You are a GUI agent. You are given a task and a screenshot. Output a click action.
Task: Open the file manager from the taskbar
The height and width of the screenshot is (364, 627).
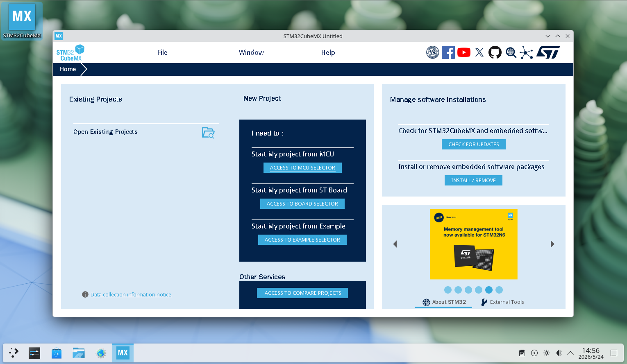point(79,353)
